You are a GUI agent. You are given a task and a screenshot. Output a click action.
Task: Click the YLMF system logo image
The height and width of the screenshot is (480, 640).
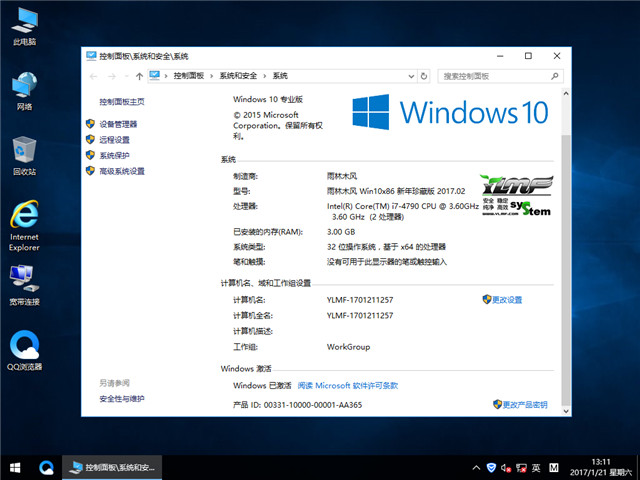pos(517,195)
